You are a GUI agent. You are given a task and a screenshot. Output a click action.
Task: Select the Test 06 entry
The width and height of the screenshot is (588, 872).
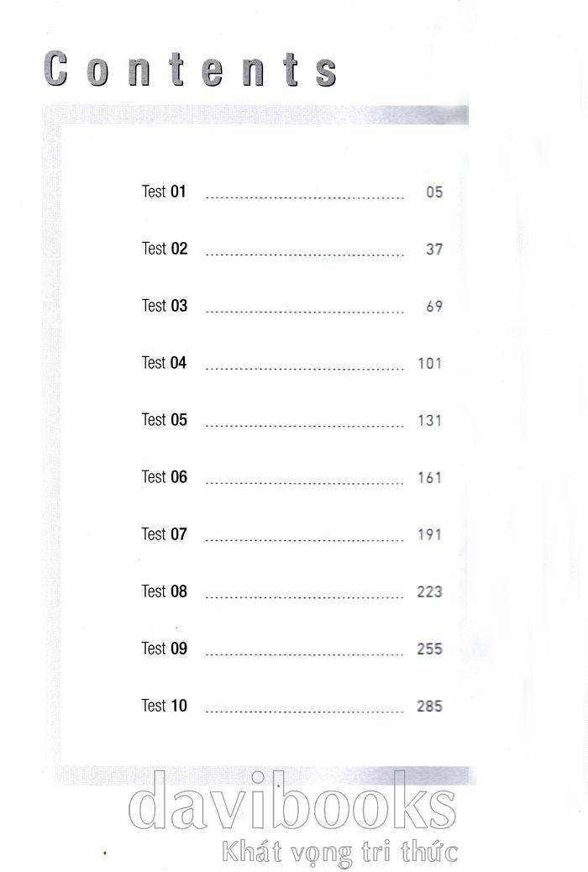click(x=164, y=477)
